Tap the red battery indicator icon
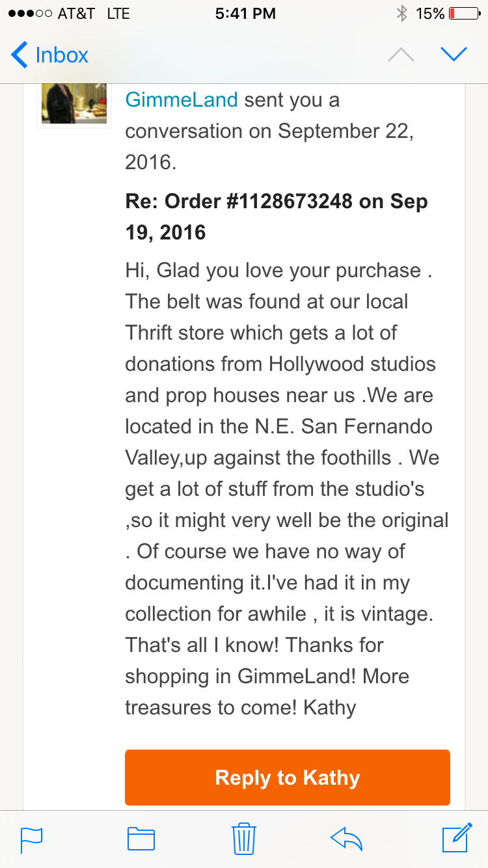488x868 pixels. [x=465, y=14]
